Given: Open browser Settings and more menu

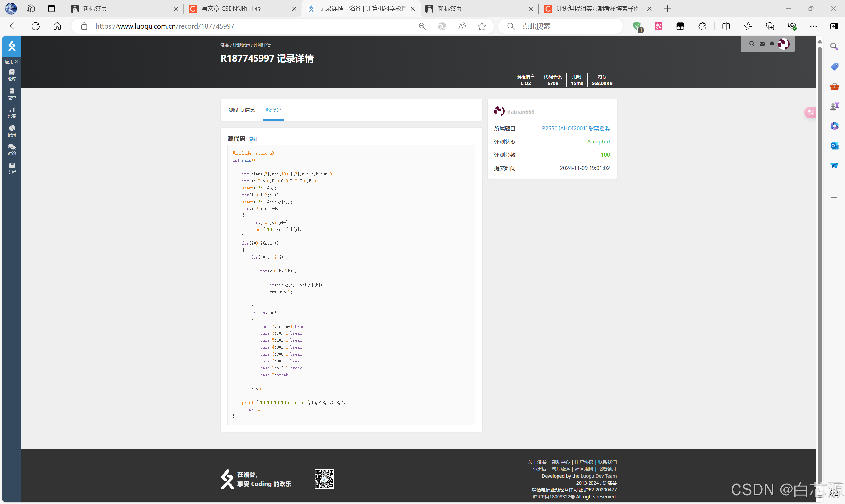Looking at the screenshot, I should click(813, 26).
